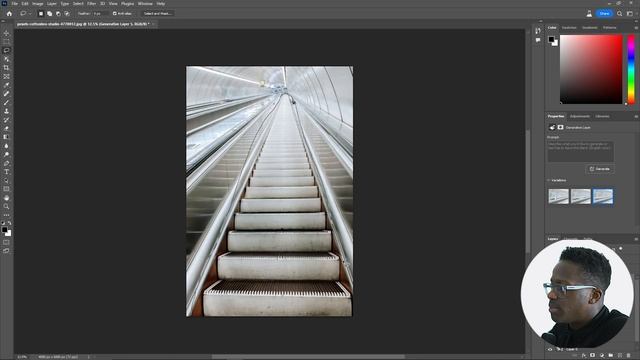Select the Eyedropper tool
Screen dimensions: 640x360
[x=7, y=85]
